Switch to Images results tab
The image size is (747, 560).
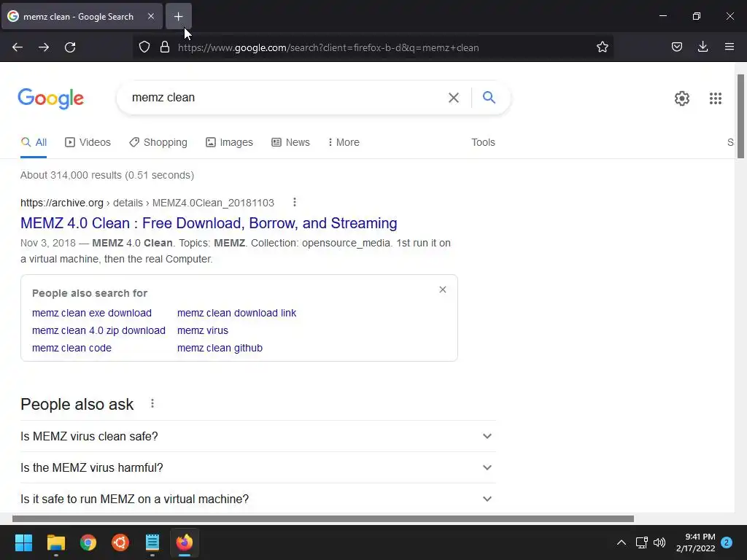(x=229, y=142)
